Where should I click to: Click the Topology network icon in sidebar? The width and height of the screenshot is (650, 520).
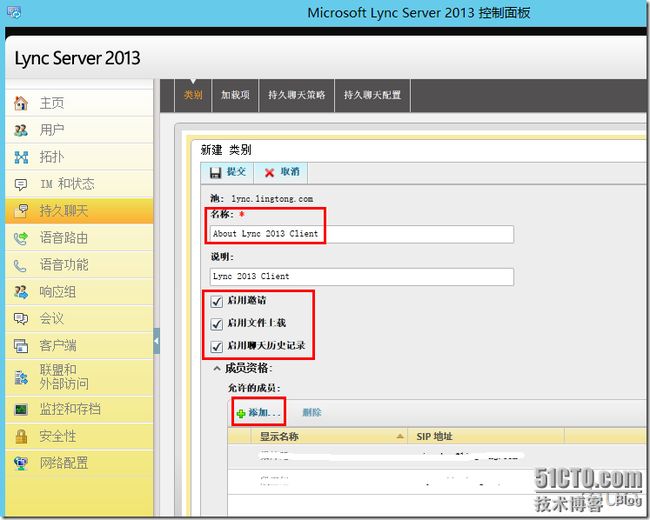pos(21,157)
